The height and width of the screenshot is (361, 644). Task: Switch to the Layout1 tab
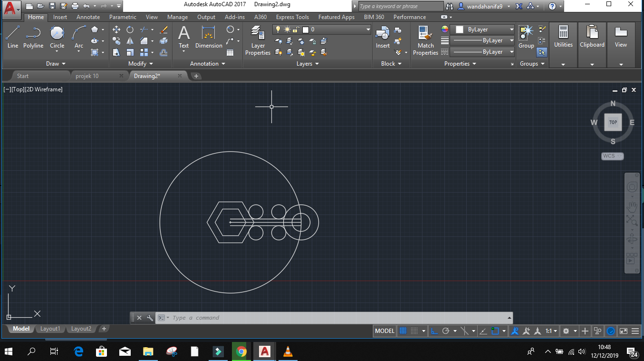pyautogui.click(x=50, y=329)
